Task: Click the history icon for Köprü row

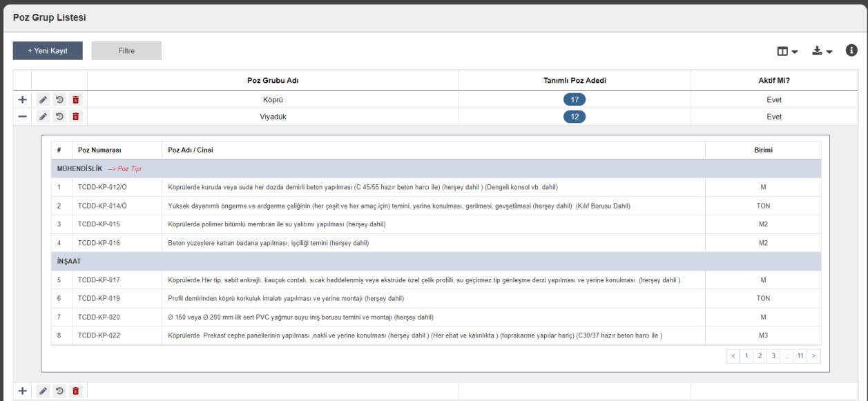Action: (x=59, y=99)
